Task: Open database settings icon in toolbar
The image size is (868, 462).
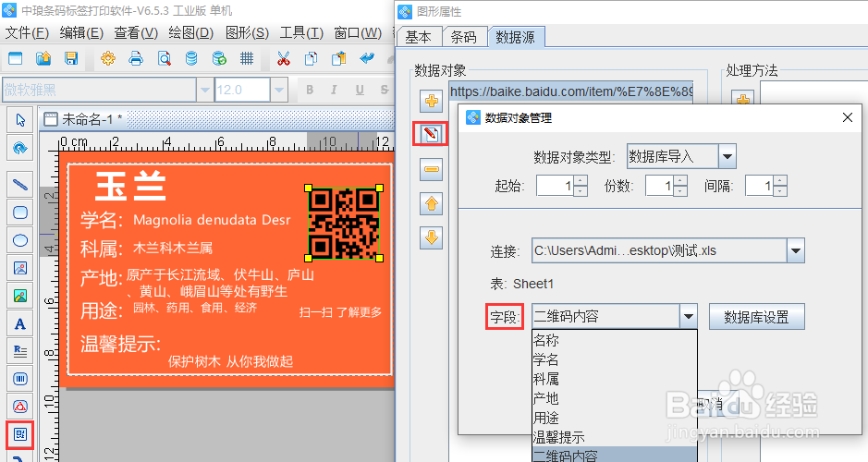Action: pos(191,58)
